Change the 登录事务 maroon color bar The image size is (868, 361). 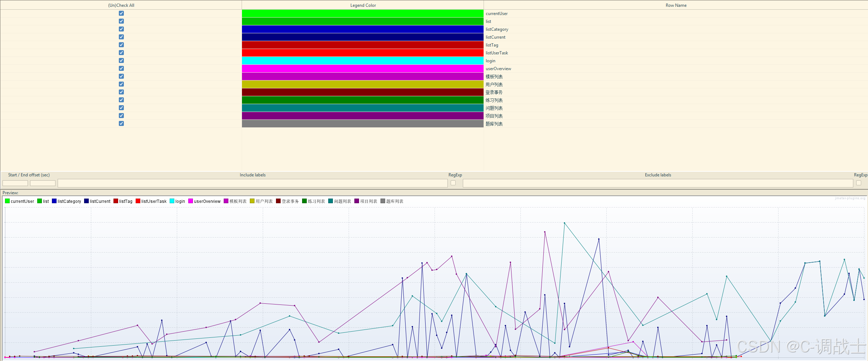coord(363,92)
